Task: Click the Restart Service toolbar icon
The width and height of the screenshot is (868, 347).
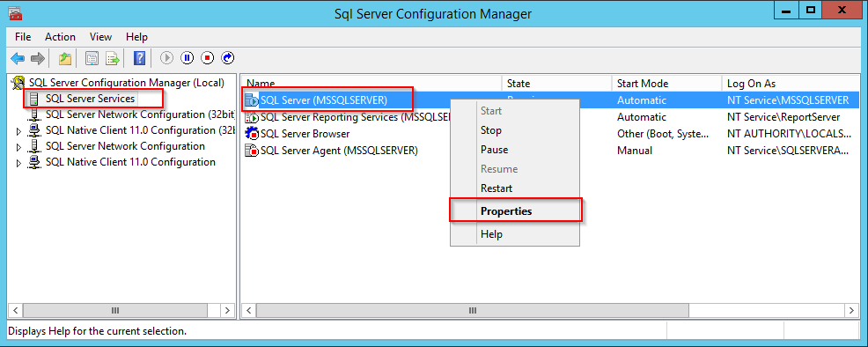Action: pos(227,57)
